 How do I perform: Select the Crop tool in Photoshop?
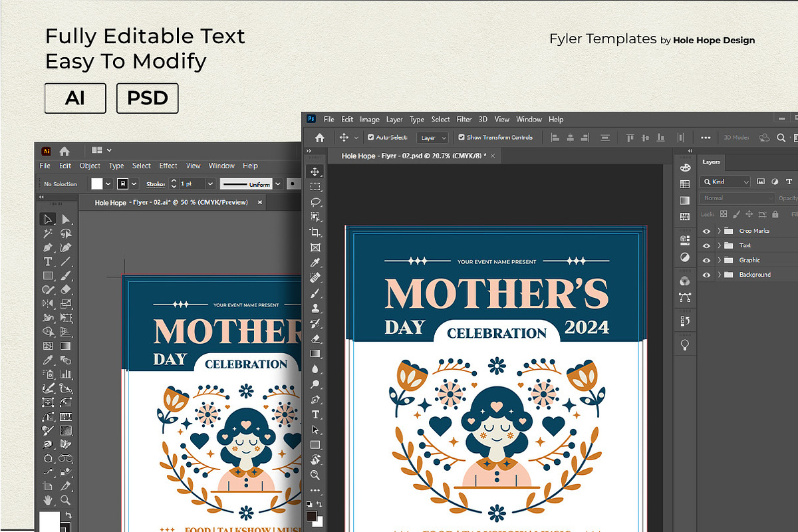point(315,232)
